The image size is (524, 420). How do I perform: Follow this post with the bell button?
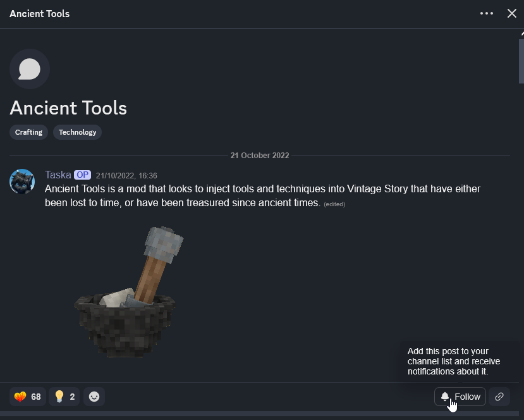(460, 397)
